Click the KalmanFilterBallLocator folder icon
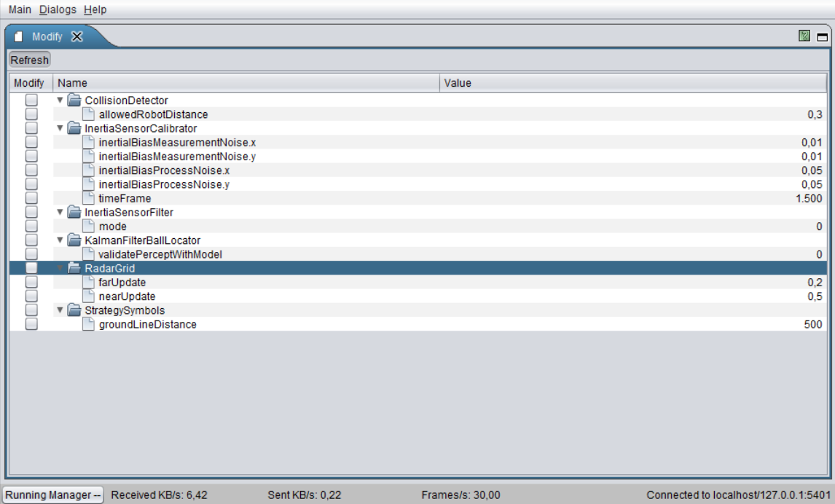This screenshot has height=504, width=835. [x=74, y=240]
